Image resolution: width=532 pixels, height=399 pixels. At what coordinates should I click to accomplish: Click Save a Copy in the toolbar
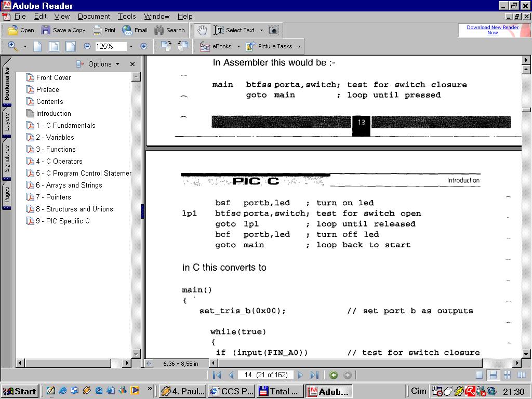coord(63,30)
